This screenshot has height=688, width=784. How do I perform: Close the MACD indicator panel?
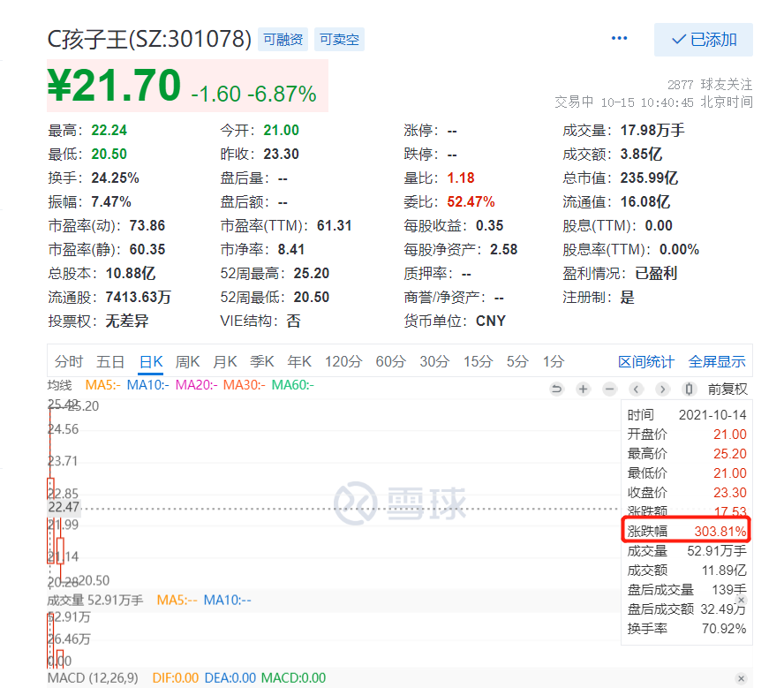[741, 678]
